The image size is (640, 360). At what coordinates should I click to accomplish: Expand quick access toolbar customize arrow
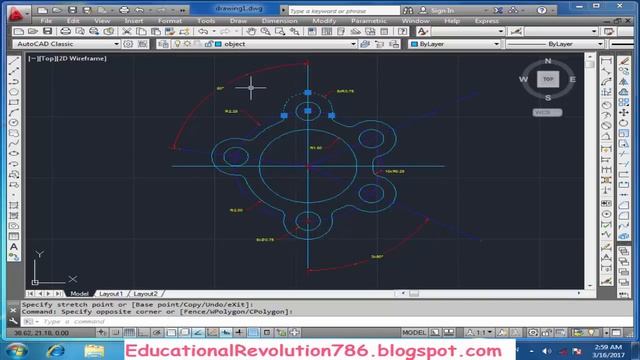point(183,10)
